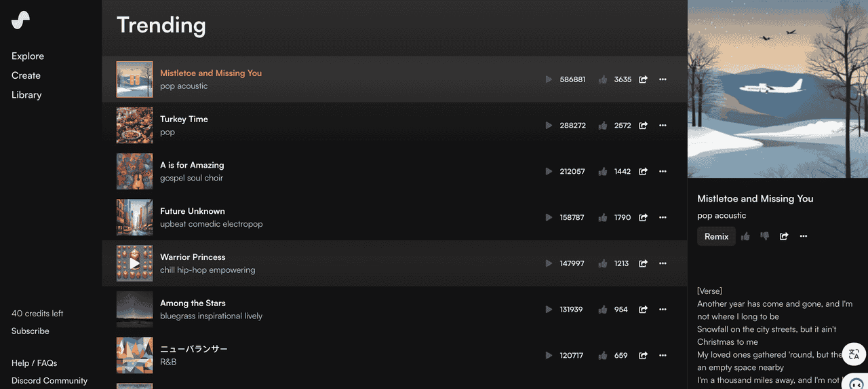Click the Subscribe link

pyautogui.click(x=31, y=331)
